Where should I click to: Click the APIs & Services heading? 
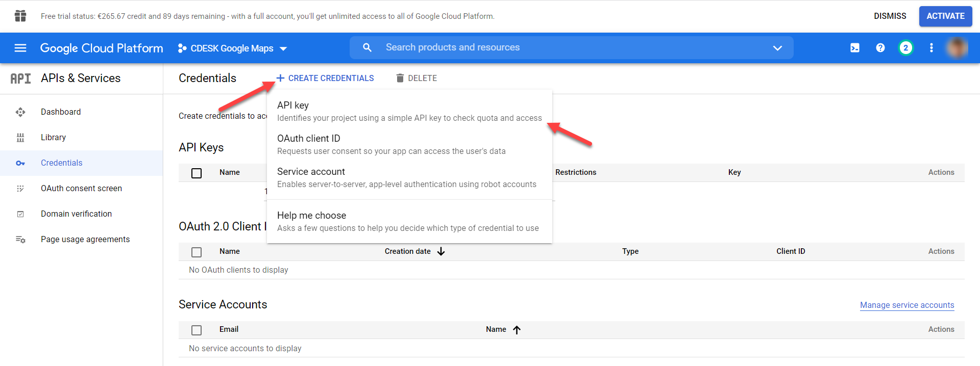coord(81,78)
